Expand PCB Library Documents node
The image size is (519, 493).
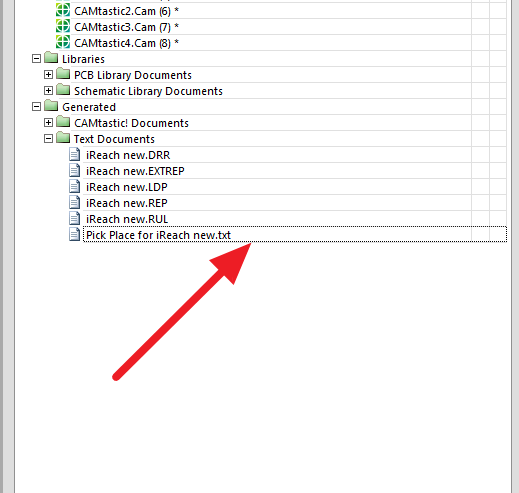pyautogui.click(x=48, y=75)
